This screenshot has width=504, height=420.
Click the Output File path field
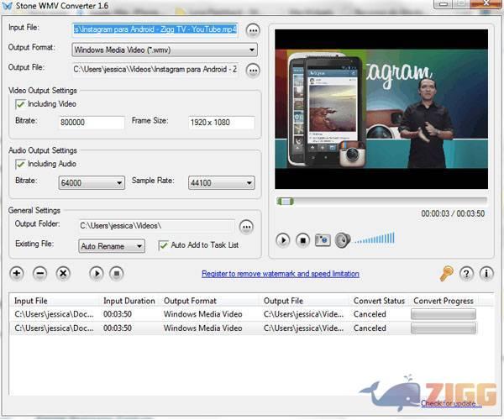pos(155,70)
